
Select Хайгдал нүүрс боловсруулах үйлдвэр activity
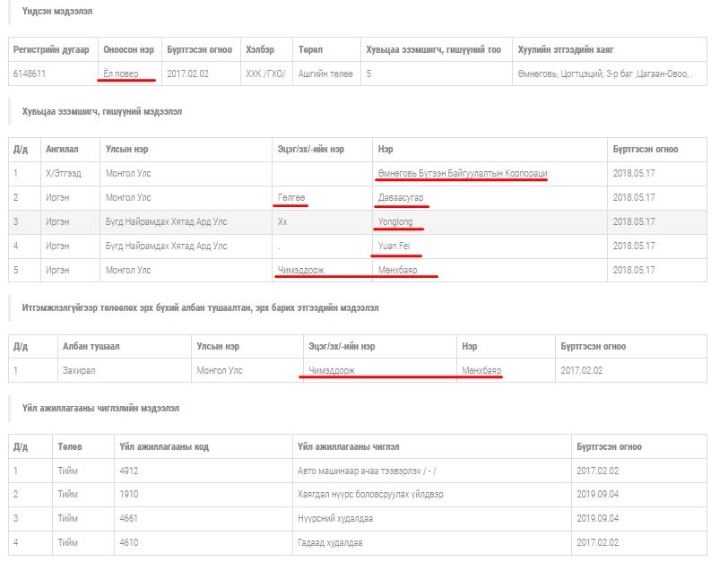369,494
